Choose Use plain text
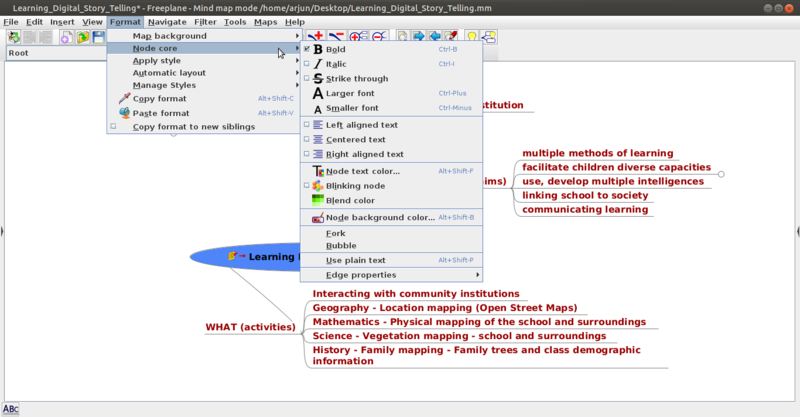 pyautogui.click(x=391, y=260)
